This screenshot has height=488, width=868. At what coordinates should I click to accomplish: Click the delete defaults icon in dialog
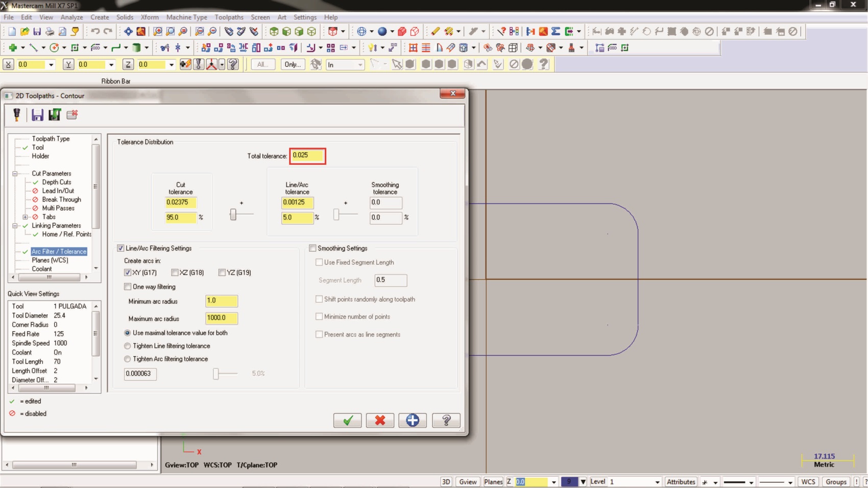pos(72,115)
